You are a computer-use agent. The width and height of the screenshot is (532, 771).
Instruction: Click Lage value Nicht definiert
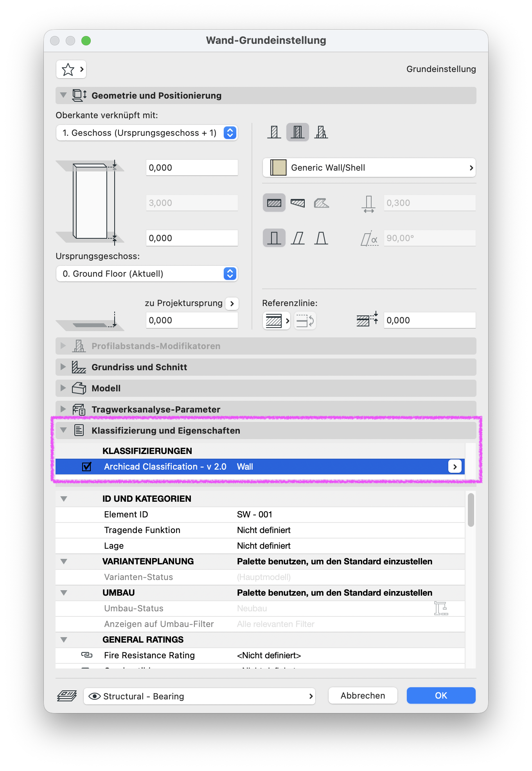point(264,546)
